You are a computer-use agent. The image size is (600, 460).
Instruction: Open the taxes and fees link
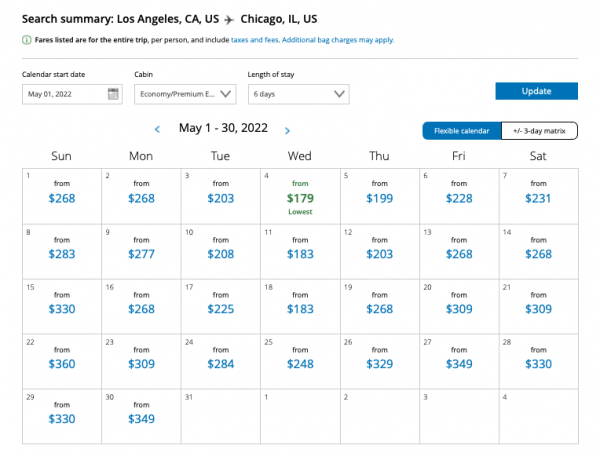point(254,40)
